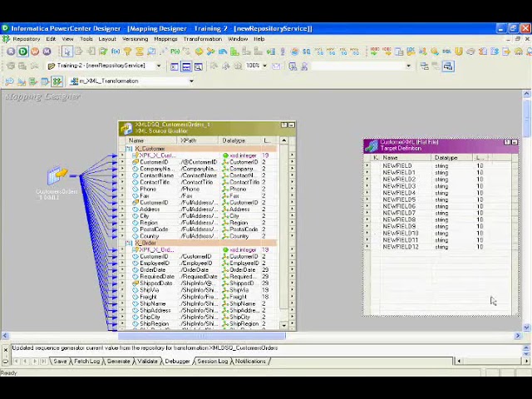Open the zoom percentage dropdown showing 100%
The image size is (532, 399).
[264, 66]
